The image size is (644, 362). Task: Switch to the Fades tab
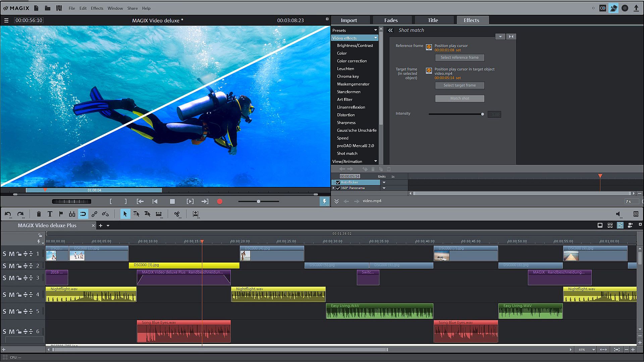coord(391,20)
